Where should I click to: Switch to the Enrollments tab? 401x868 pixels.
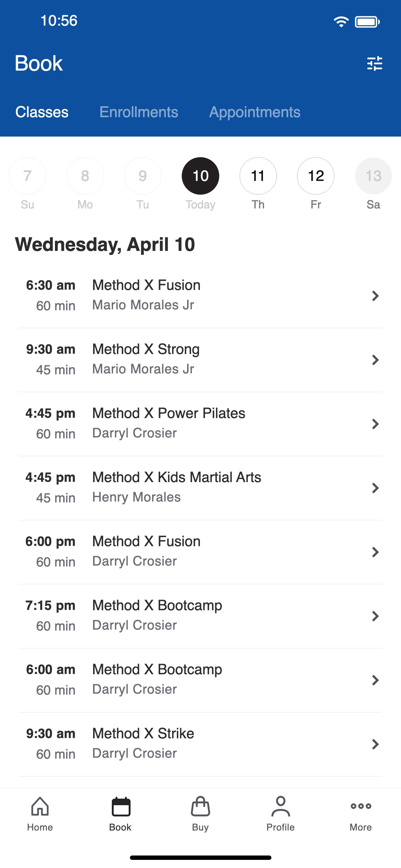pos(139,112)
